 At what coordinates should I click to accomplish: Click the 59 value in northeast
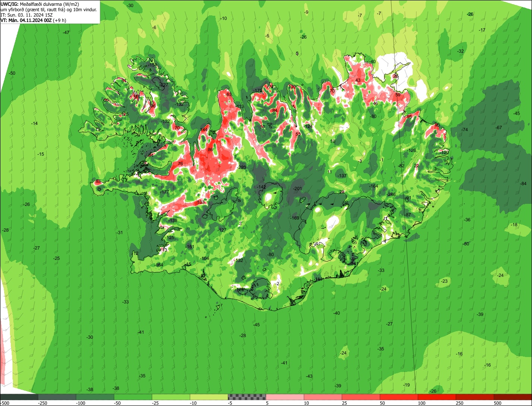point(398,95)
